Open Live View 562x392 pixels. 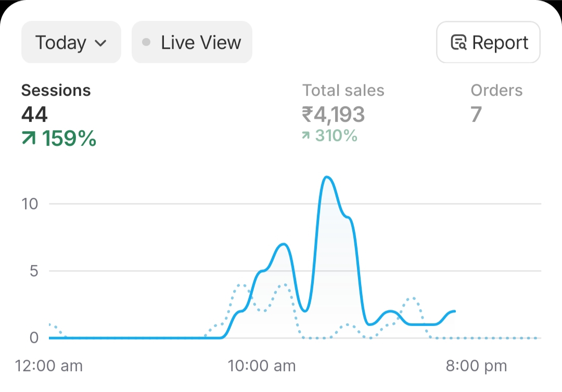click(191, 42)
